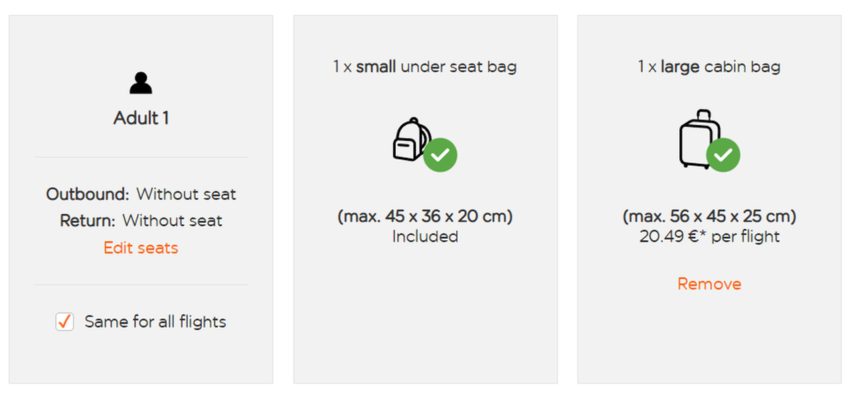The image size is (850, 398).
Task: Toggle the Same for all flights checkbox
Action: (x=65, y=322)
